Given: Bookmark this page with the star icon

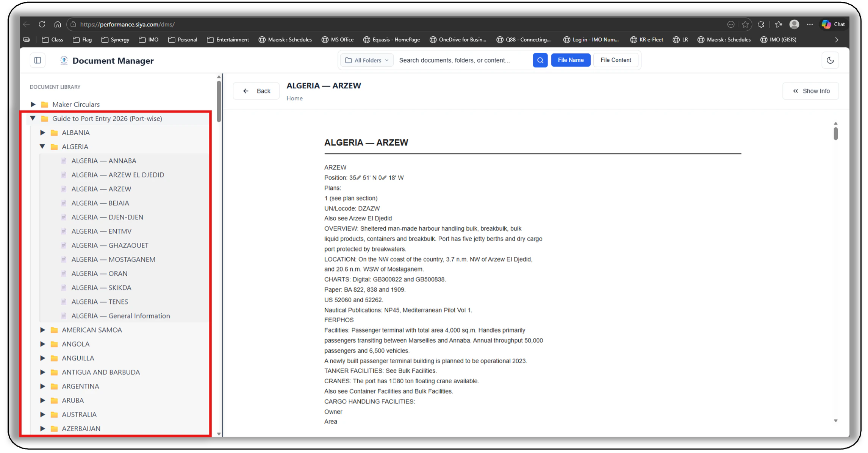Looking at the screenshot, I should click(745, 24).
